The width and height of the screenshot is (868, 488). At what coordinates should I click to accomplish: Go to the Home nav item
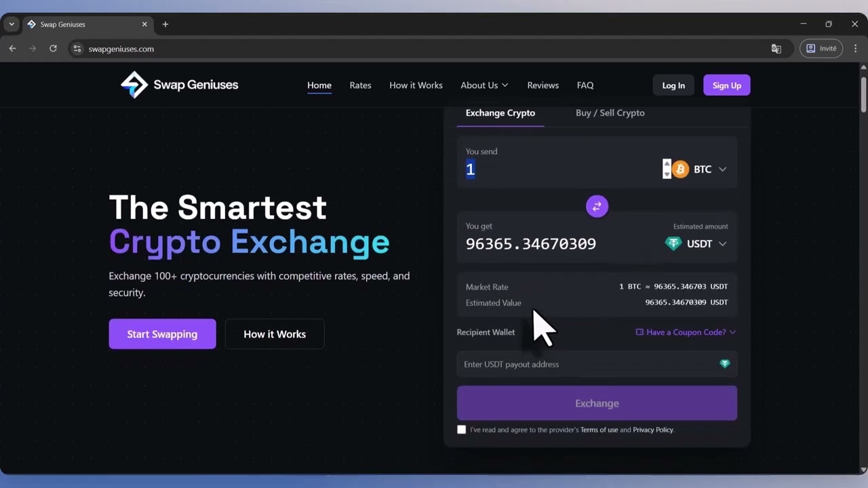pyautogui.click(x=319, y=85)
